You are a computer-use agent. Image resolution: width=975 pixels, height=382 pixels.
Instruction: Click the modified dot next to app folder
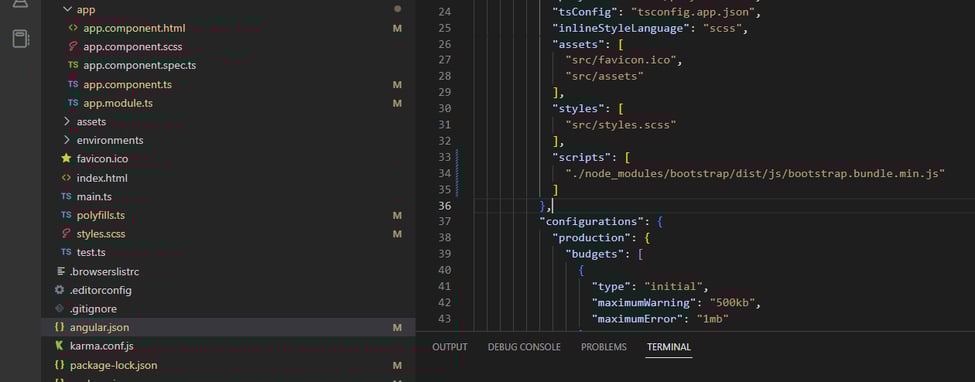(x=397, y=9)
